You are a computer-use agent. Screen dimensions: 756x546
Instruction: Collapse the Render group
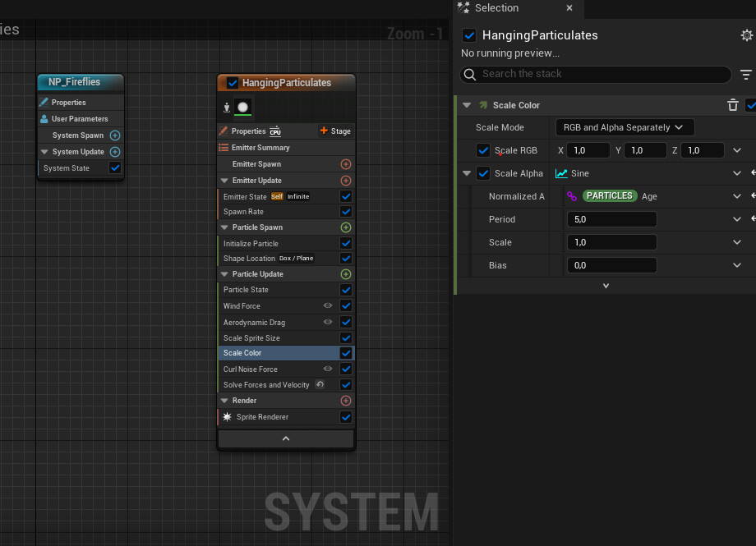224,401
